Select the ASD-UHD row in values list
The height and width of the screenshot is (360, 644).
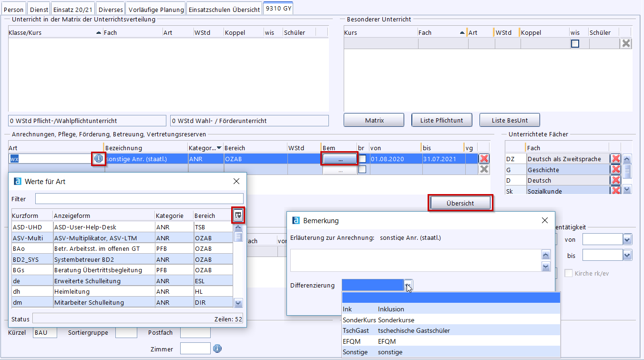coord(122,227)
